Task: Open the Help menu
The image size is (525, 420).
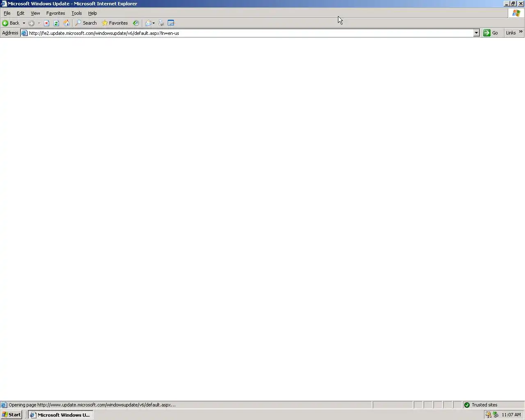Action: [x=93, y=13]
